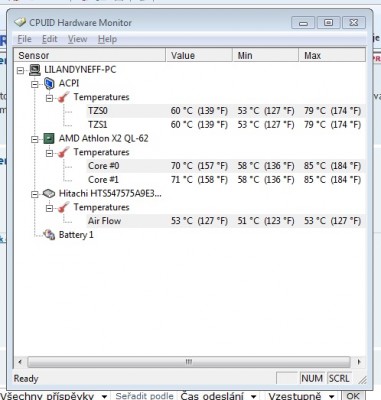This screenshot has height=400, width=381.
Task: Collapse the LILANDYNEFF-PC root node
Action: [21, 70]
